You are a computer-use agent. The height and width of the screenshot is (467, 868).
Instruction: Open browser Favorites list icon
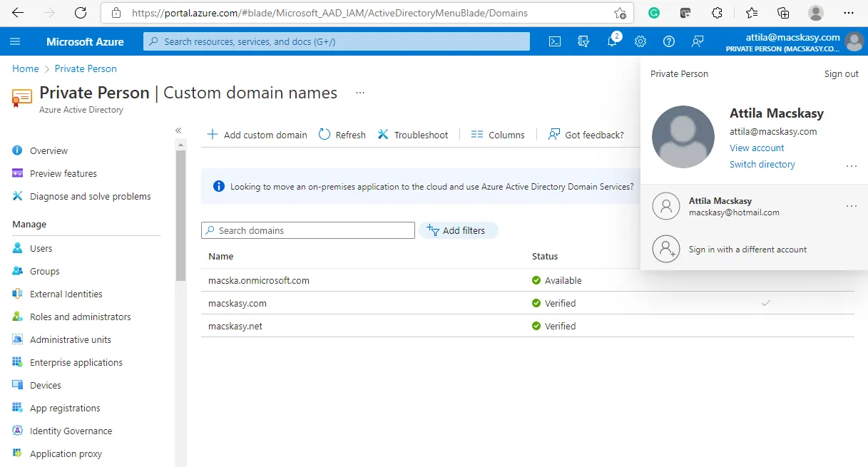point(752,13)
